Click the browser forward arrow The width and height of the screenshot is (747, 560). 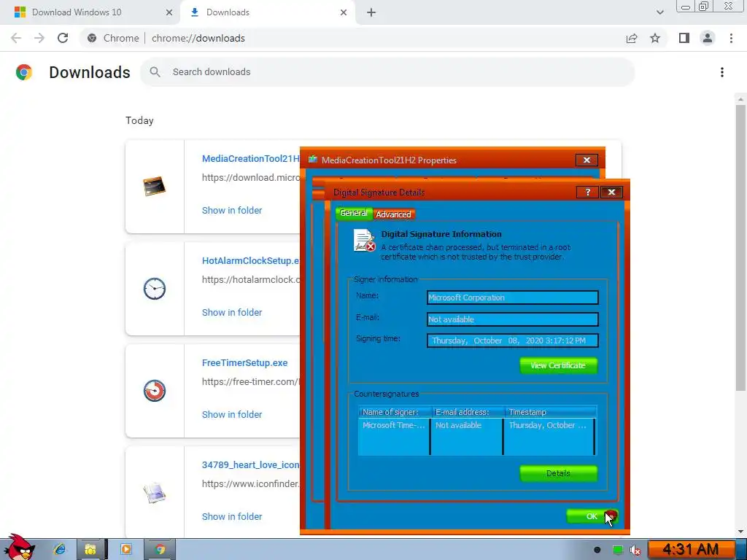(x=39, y=38)
